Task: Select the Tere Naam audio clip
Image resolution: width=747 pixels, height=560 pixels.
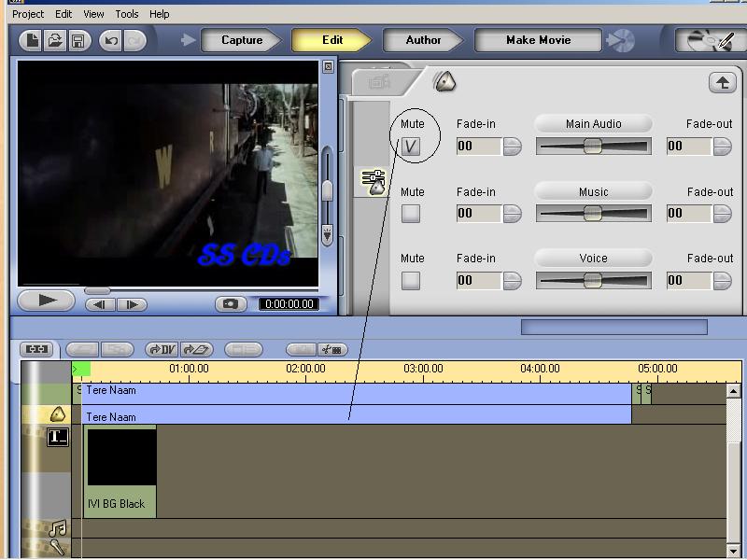Action: pyautogui.click(x=357, y=414)
